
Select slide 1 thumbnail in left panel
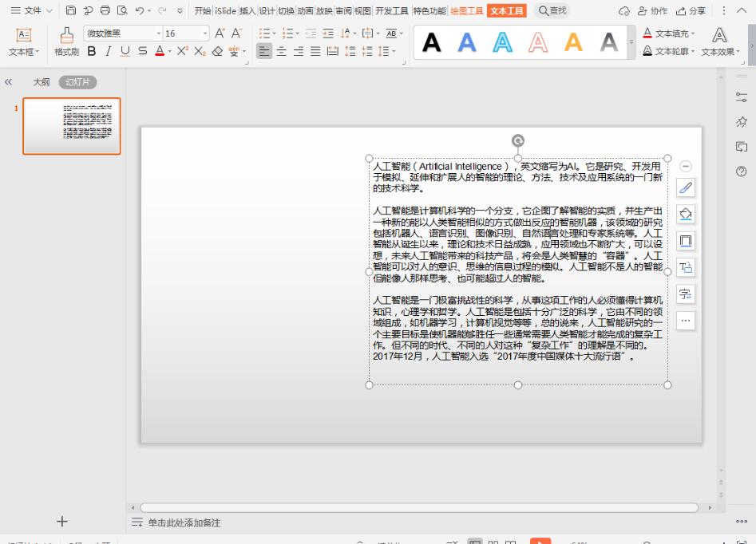pos(71,126)
